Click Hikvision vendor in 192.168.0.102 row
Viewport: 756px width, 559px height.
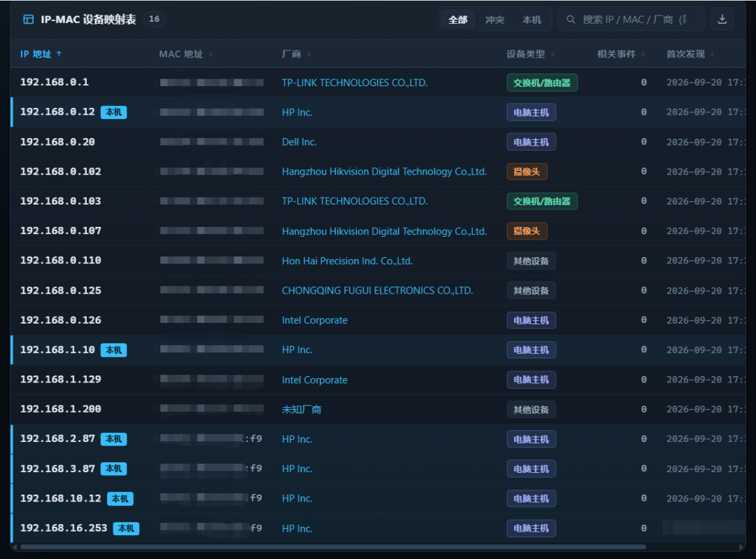(384, 172)
